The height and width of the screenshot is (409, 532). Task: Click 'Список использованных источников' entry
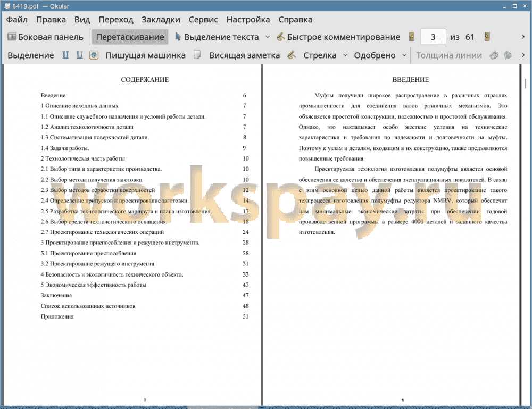click(88, 306)
